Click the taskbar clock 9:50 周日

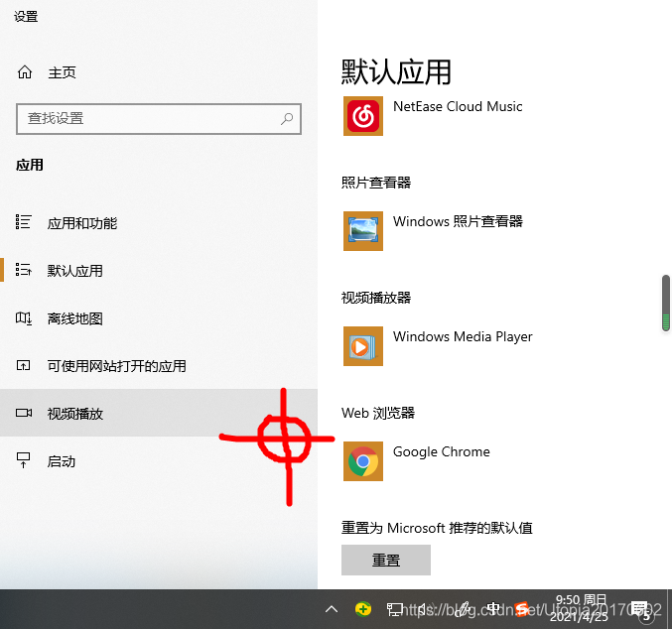580,608
